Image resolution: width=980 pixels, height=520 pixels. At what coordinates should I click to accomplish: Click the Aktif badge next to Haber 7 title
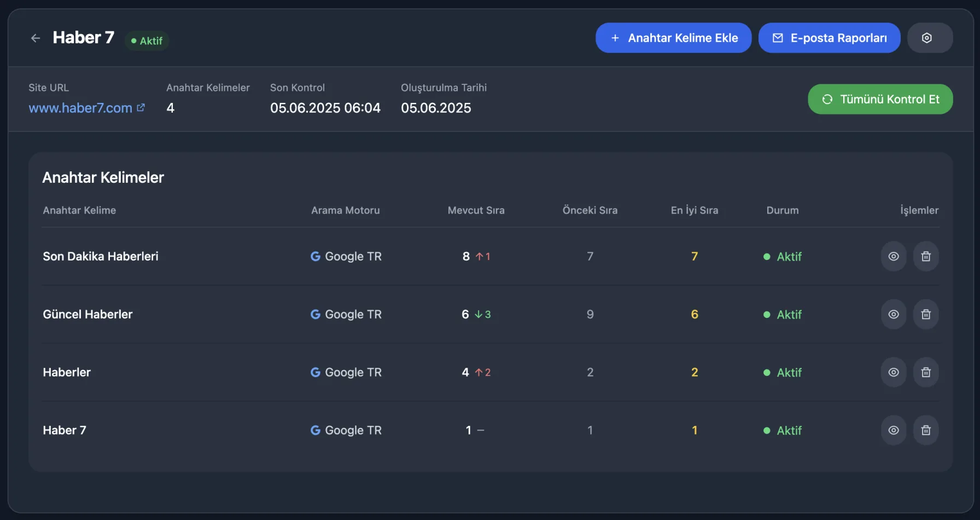(147, 41)
